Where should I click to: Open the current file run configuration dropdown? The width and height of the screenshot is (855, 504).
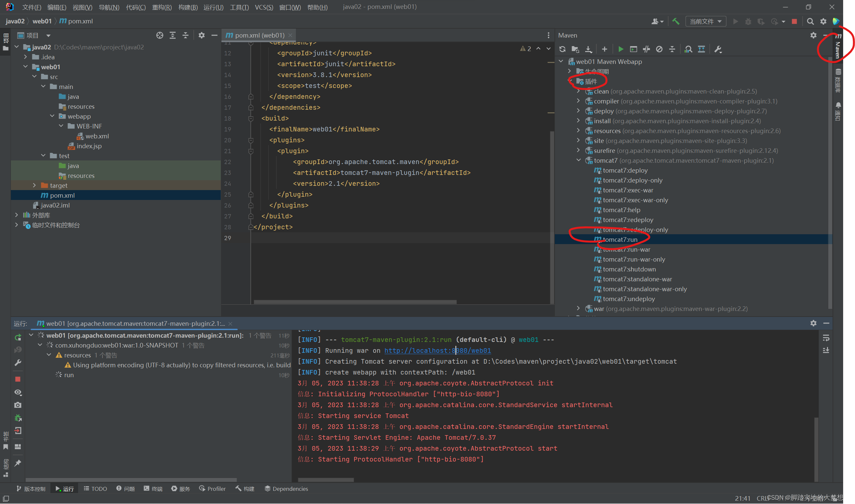[706, 21]
